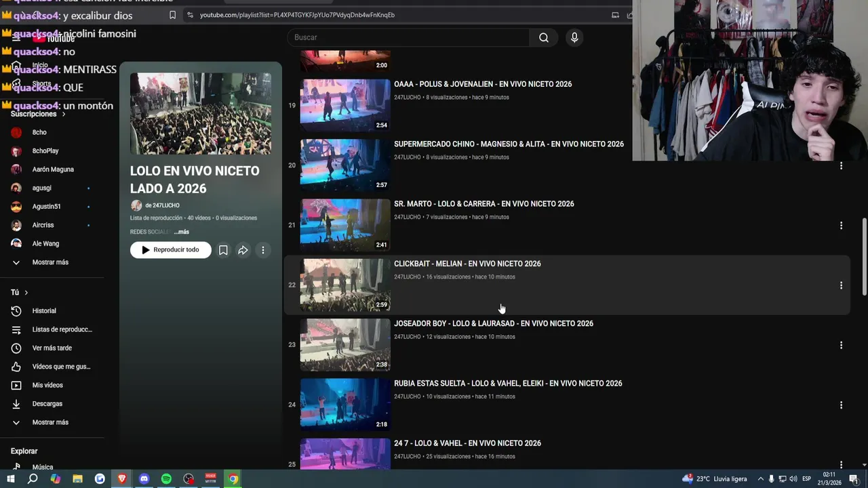
Task: Play thumbnail of video number 21
Action: 345,225
